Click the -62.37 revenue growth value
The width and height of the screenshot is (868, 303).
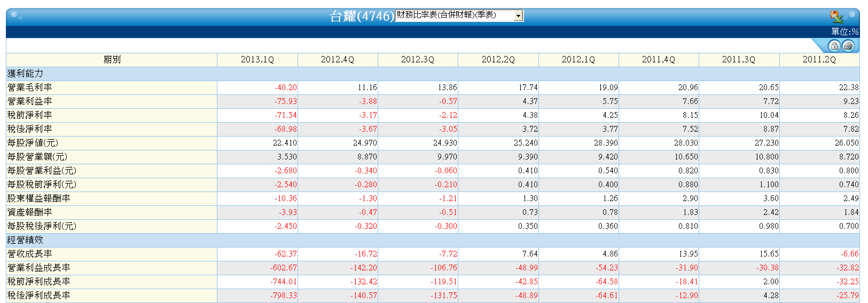point(286,254)
